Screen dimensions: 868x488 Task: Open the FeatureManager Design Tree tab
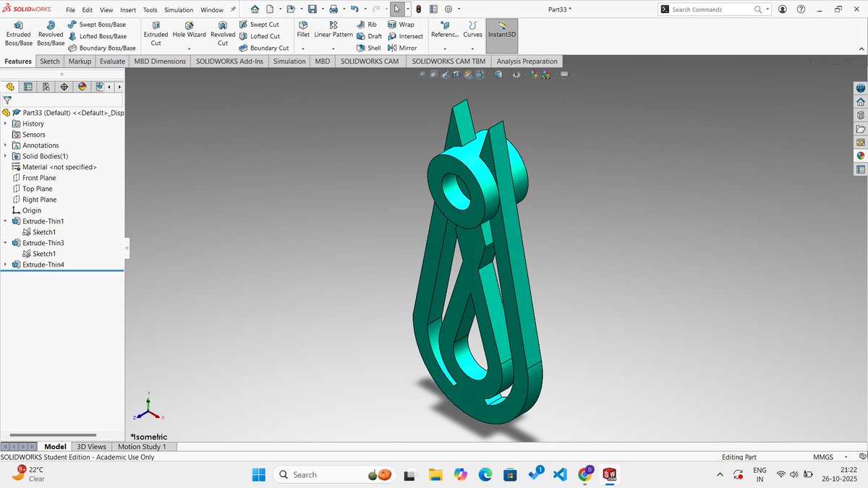pos(10,87)
